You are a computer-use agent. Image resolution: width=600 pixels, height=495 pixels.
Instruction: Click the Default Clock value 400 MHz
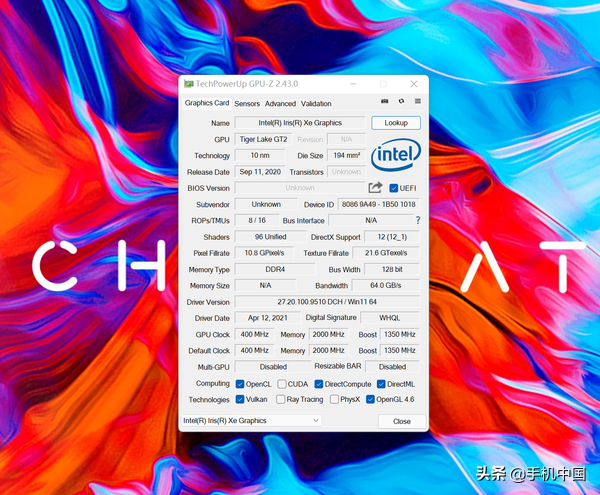click(x=254, y=350)
